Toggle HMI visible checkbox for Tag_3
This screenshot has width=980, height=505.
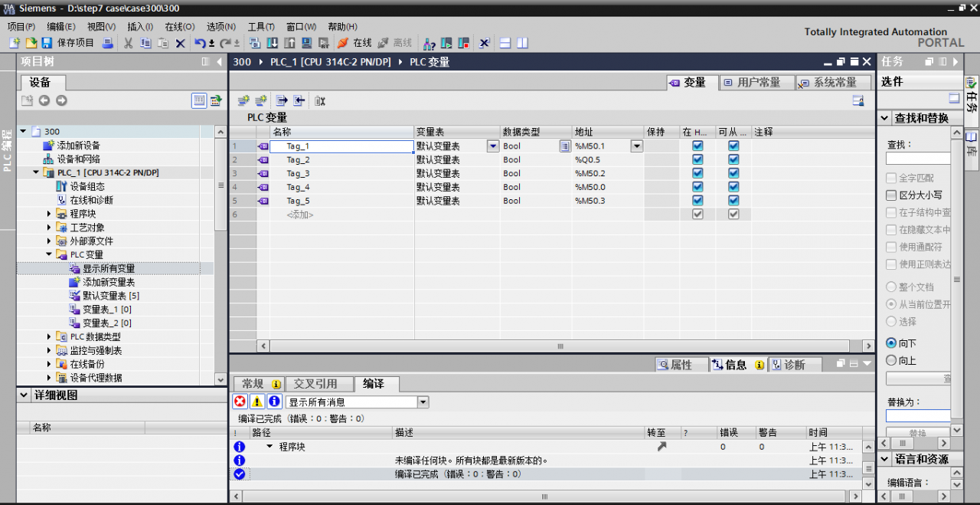697,173
